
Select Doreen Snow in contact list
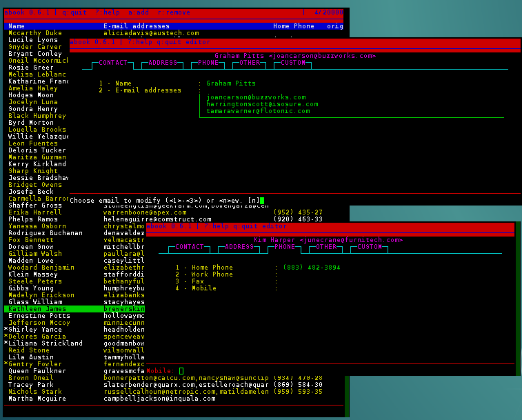pyautogui.click(x=30, y=247)
